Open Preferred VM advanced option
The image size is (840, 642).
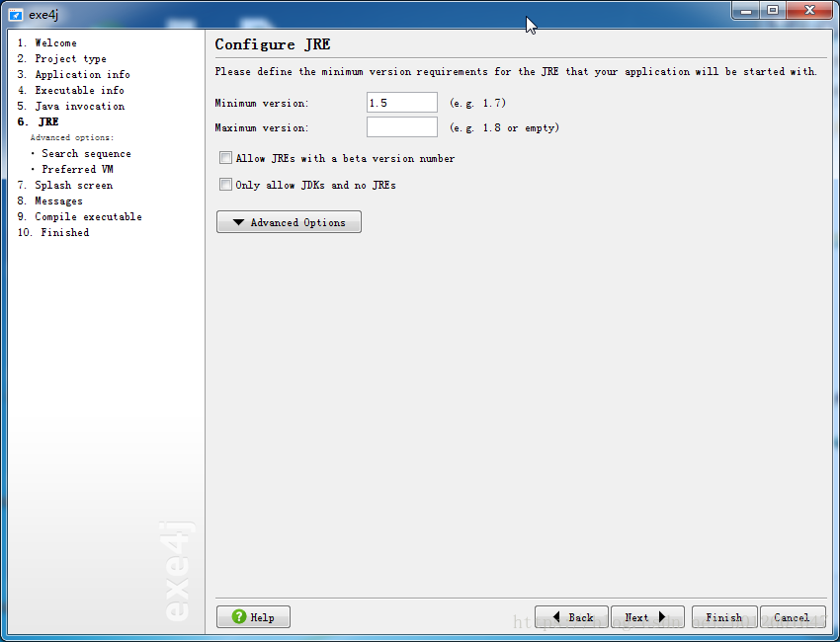[x=78, y=169]
